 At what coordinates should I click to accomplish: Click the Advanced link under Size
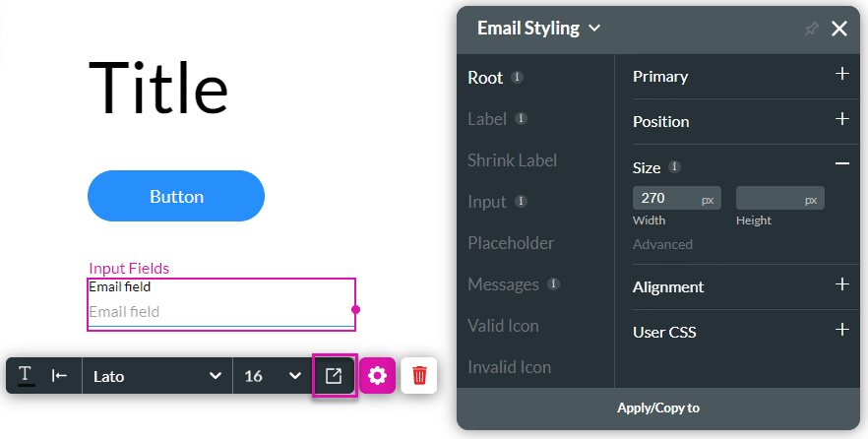click(x=662, y=244)
